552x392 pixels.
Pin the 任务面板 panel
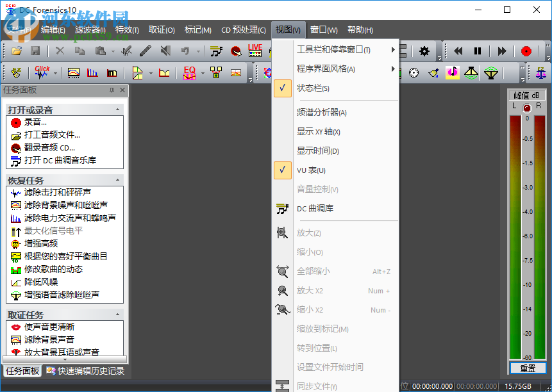[112, 90]
